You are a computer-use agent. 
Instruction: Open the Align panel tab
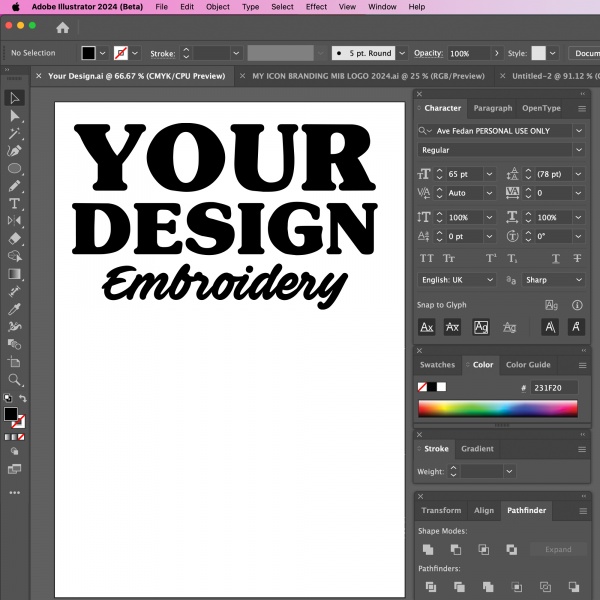[x=484, y=510]
